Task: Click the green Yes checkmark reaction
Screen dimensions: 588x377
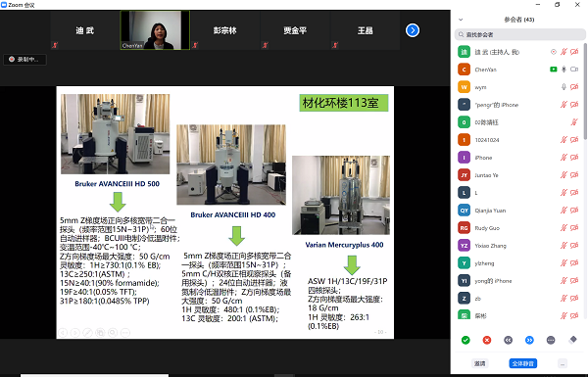Action: [465, 340]
